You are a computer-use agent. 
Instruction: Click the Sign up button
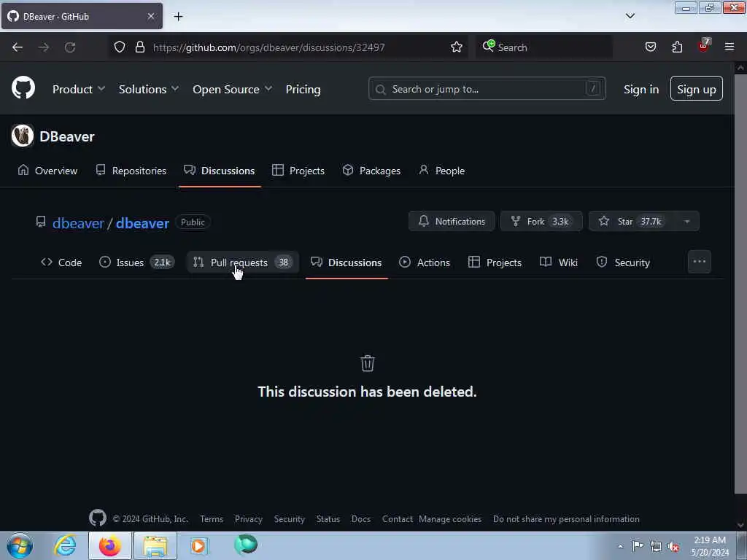coord(696,88)
